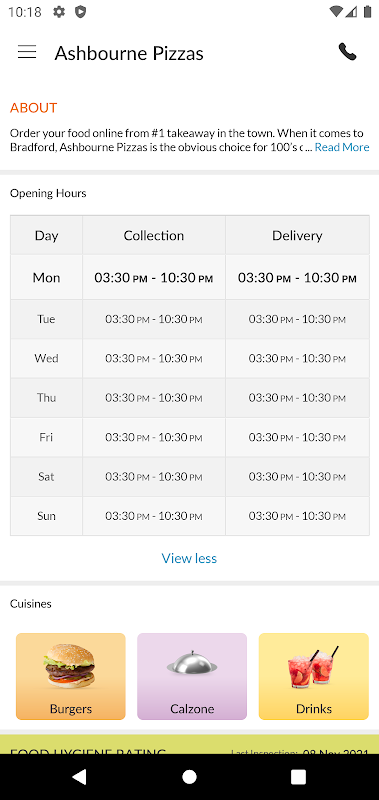Expand the about text with Read More

click(342, 147)
